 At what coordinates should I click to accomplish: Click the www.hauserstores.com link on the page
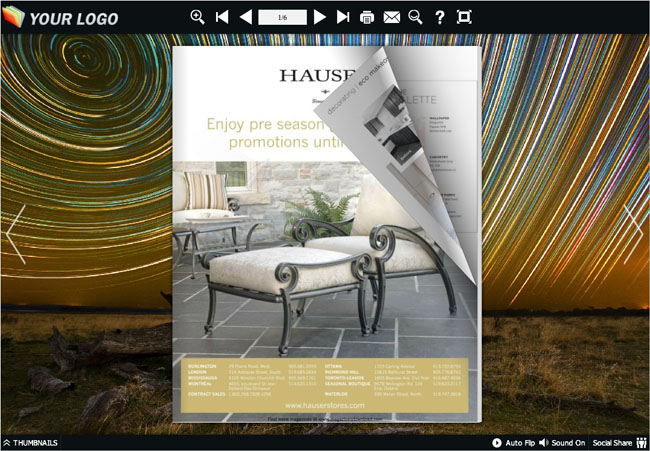(x=322, y=405)
